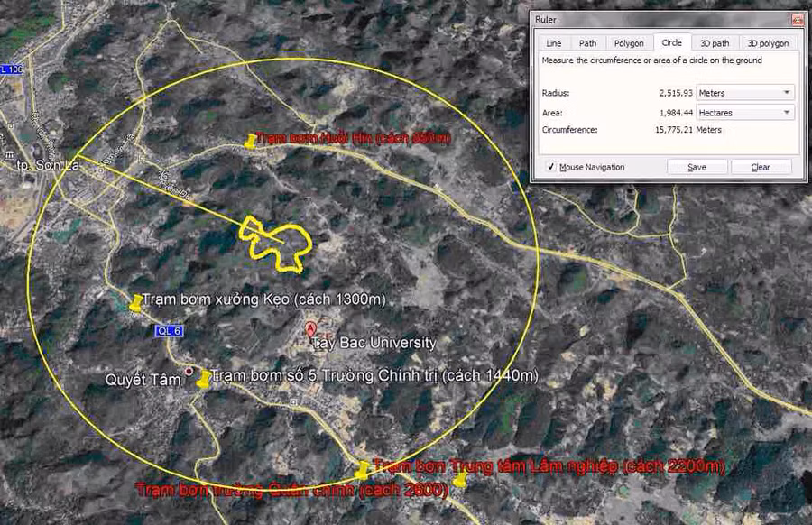
Task: Open the Tây Bắc University place marker
Action: tap(311, 328)
